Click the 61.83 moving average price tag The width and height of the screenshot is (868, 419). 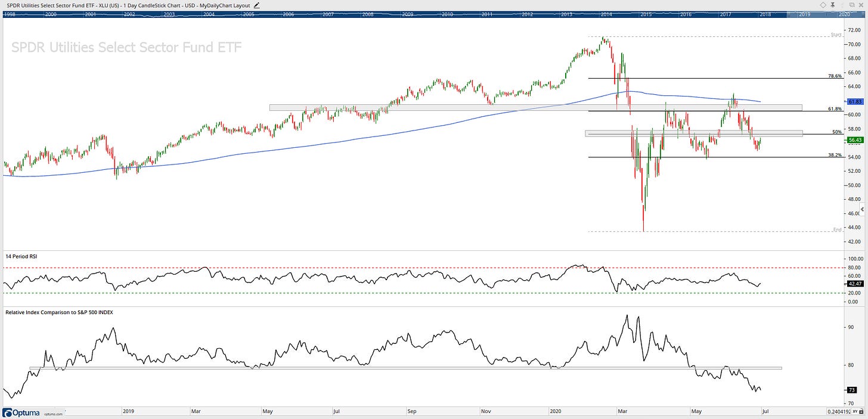click(x=855, y=102)
